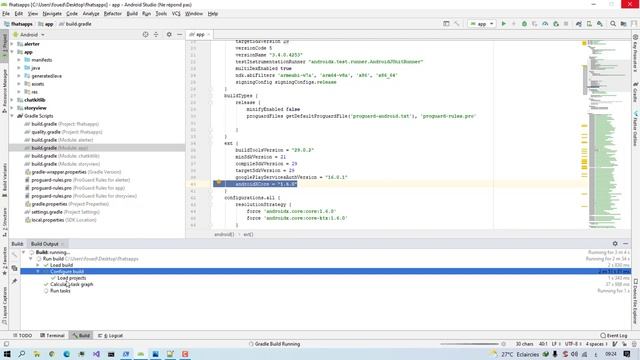Viewport: 640px width, 360px height.
Task: Start debugging with the green bug icon
Action: 524,24
